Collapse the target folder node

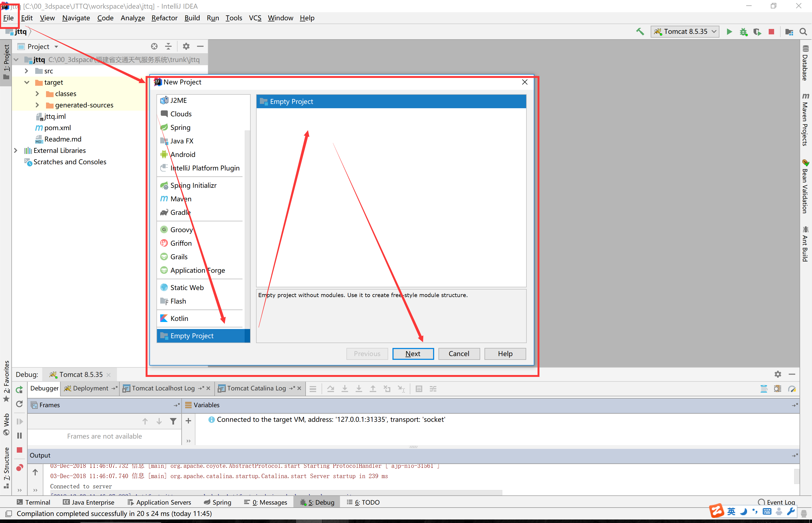pyautogui.click(x=27, y=83)
